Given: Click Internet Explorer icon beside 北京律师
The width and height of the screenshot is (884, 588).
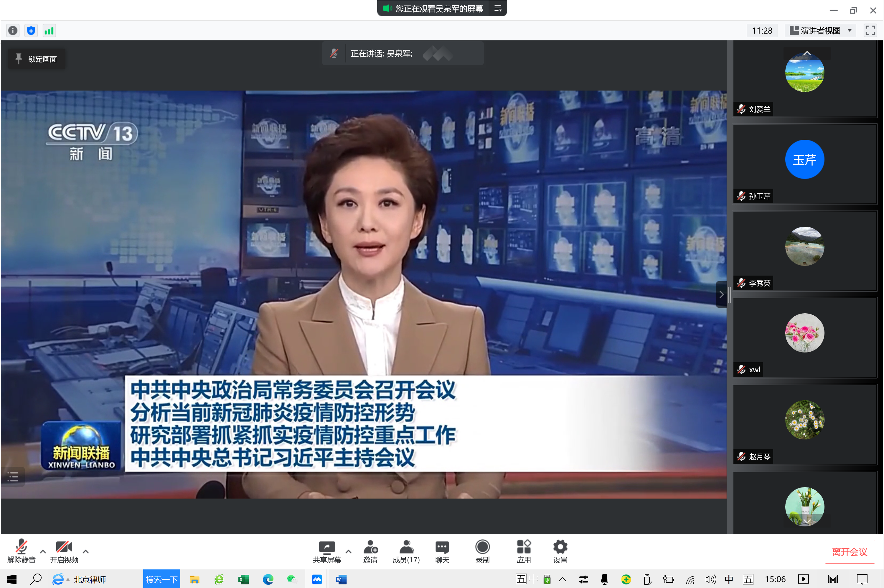Looking at the screenshot, I should pos(58,579).
